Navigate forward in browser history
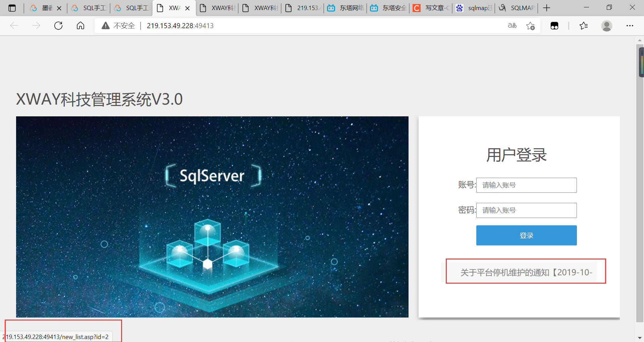 36,25
